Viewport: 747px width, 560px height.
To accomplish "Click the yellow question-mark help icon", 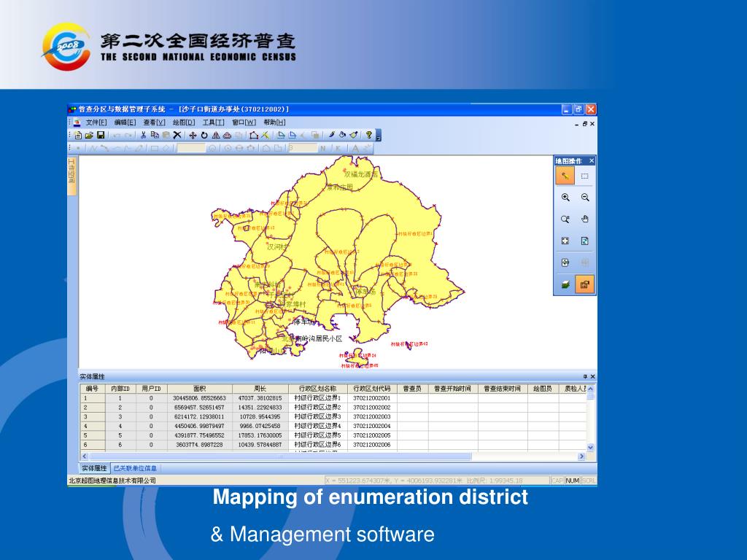I will click(368, 135).
